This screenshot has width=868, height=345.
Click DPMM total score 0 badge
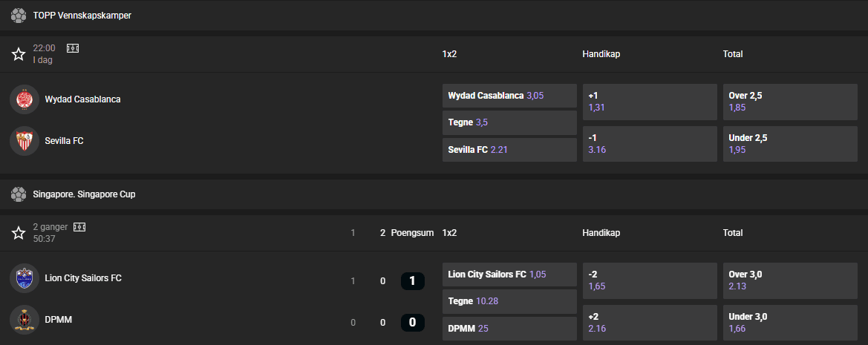[412, 322]
